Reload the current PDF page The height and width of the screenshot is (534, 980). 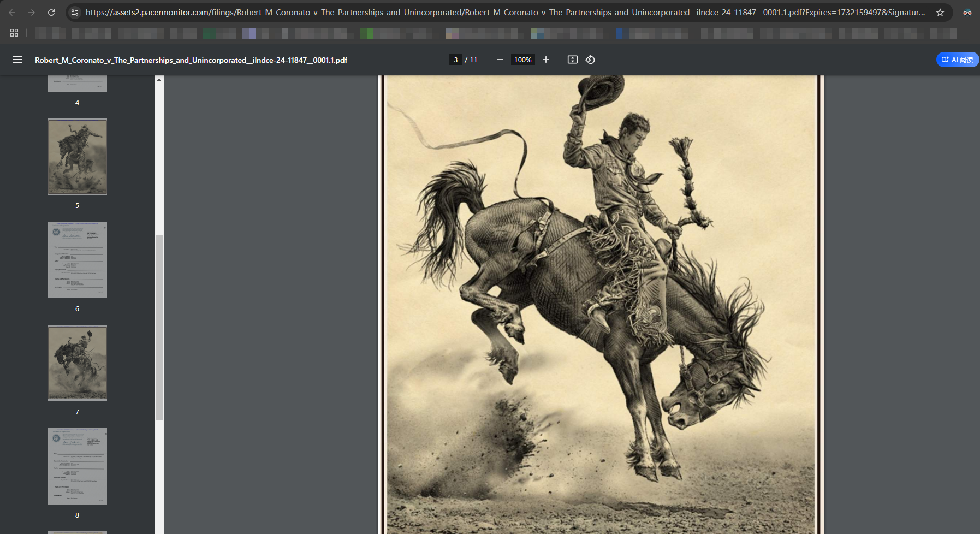pos(51,12)
